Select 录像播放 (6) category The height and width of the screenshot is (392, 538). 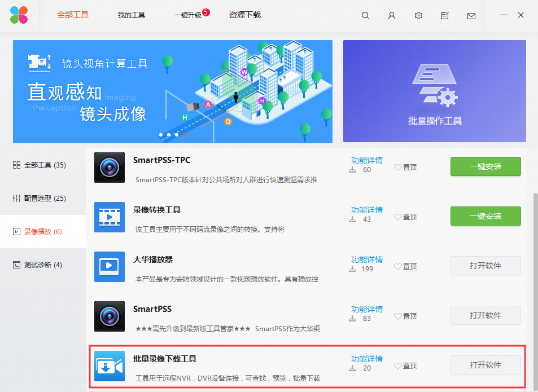43,232
